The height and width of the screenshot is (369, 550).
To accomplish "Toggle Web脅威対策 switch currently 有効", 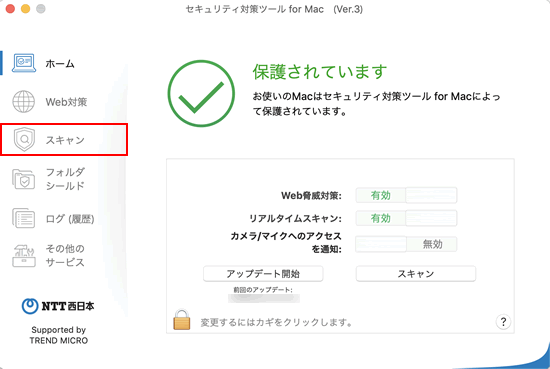I will pos(406,195).
